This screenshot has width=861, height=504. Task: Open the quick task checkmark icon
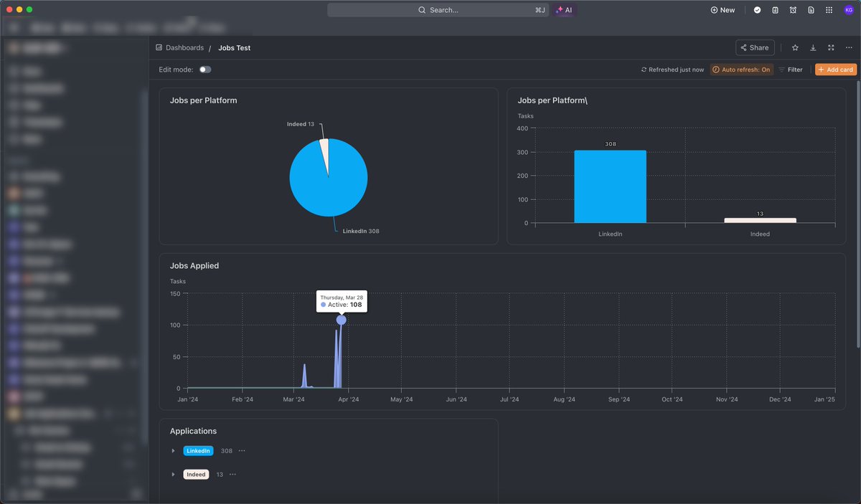(x=757, y=10)
